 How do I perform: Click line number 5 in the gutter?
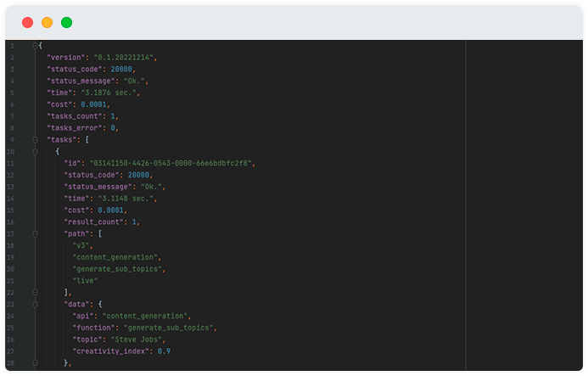13,93
